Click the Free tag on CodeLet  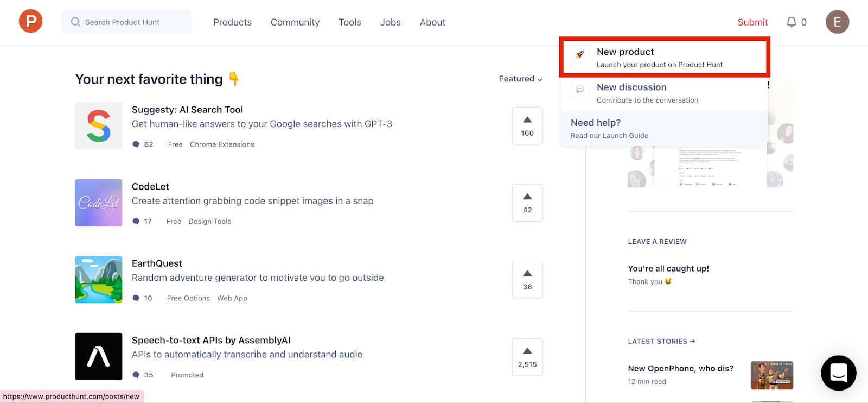pos(174,222)
